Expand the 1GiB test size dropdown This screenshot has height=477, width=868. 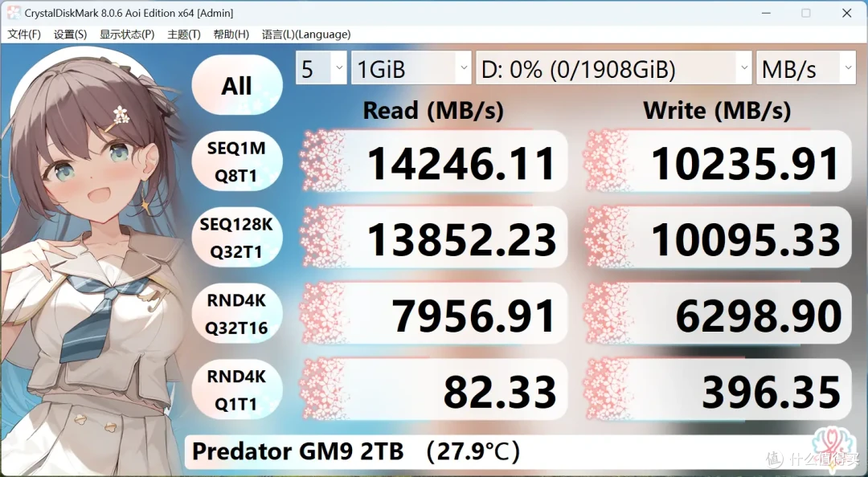tap(411, 68)
